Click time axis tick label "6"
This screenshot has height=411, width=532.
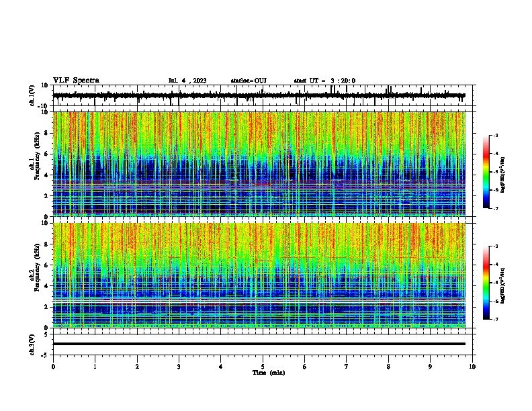tap(305, 367)
